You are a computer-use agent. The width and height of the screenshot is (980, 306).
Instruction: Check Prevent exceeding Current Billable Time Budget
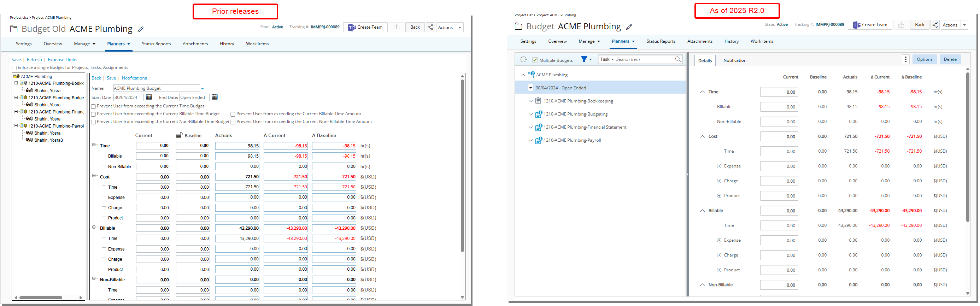pyautogui.click(x=93, y=114)
